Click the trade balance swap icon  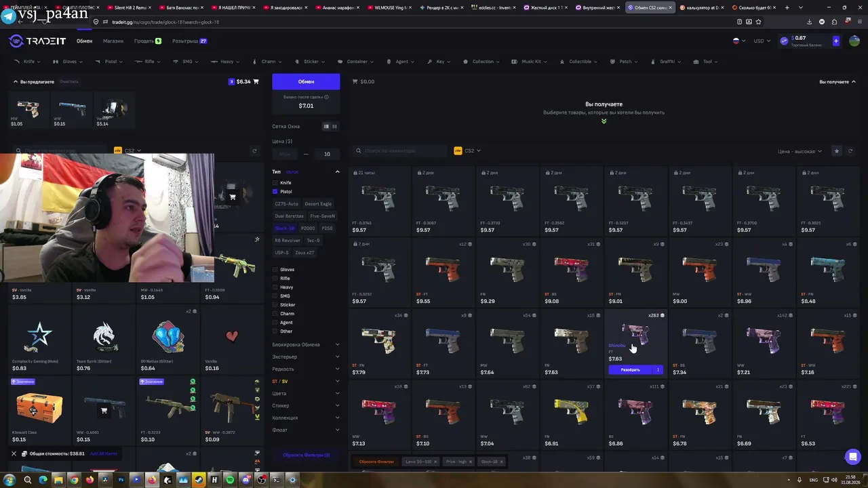pyautogui.click(x=785, y=41)
